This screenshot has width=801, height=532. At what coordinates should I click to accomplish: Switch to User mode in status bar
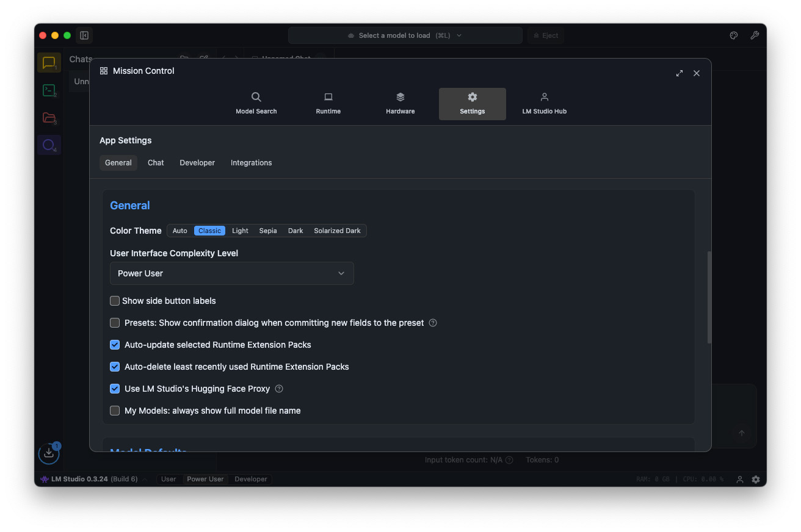coord(169,480)
